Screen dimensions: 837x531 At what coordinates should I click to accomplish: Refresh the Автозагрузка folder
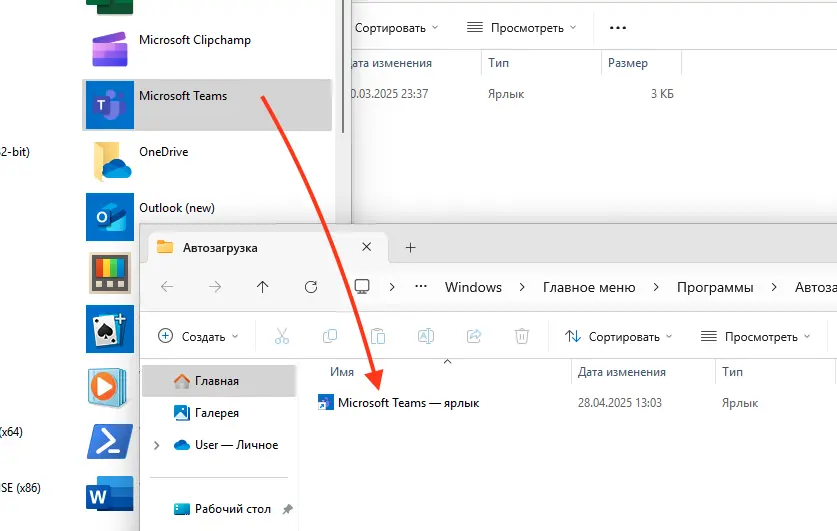pyautogui.click(x=311, y=287)
